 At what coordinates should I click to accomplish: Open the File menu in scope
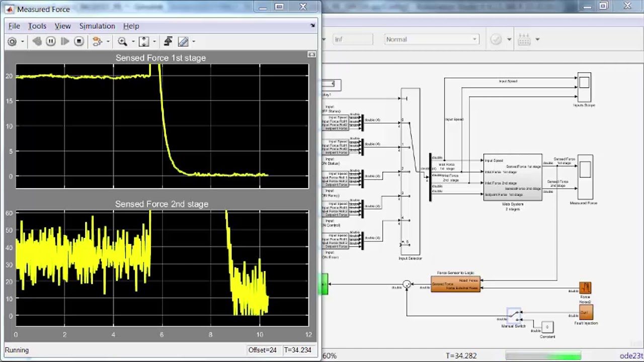click(14, 26)
